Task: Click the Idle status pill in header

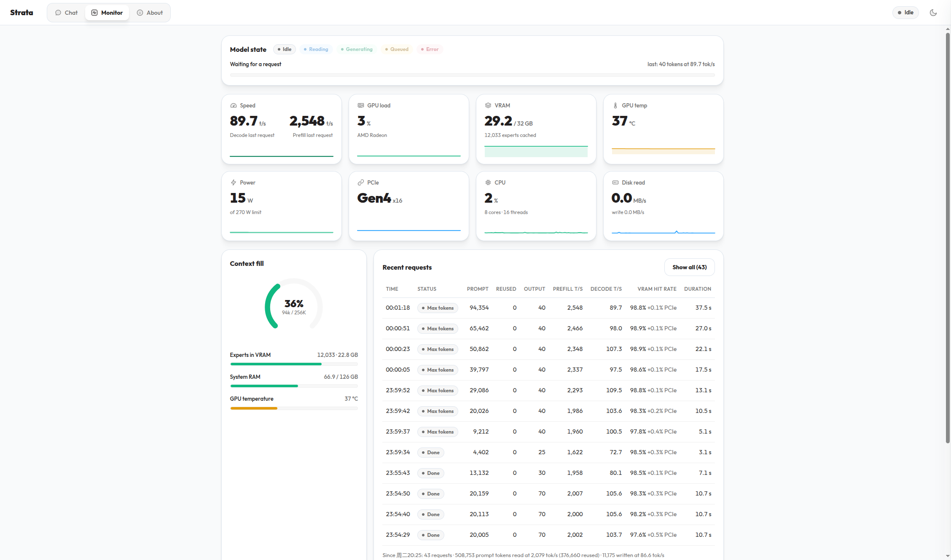Action: (x=905, y=13)
